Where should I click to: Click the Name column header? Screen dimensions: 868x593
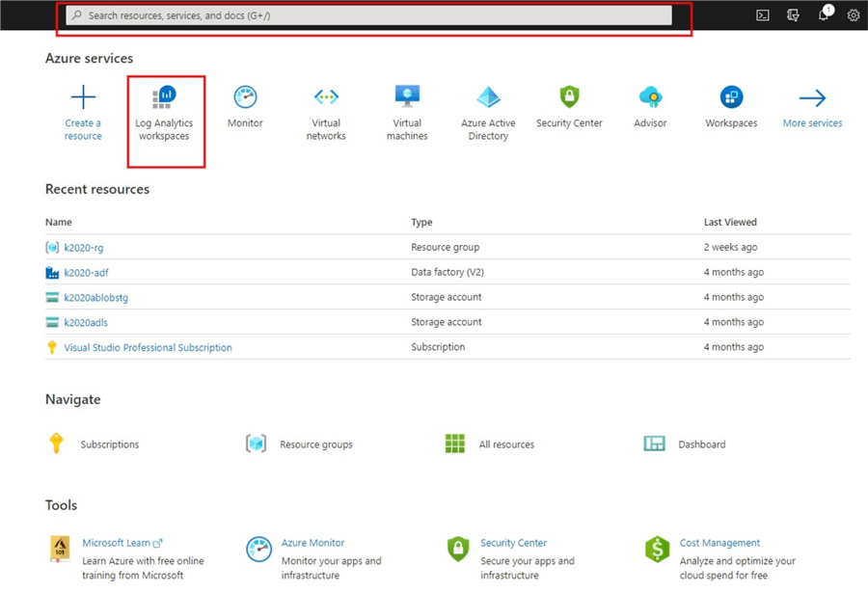tap(59, 222)
